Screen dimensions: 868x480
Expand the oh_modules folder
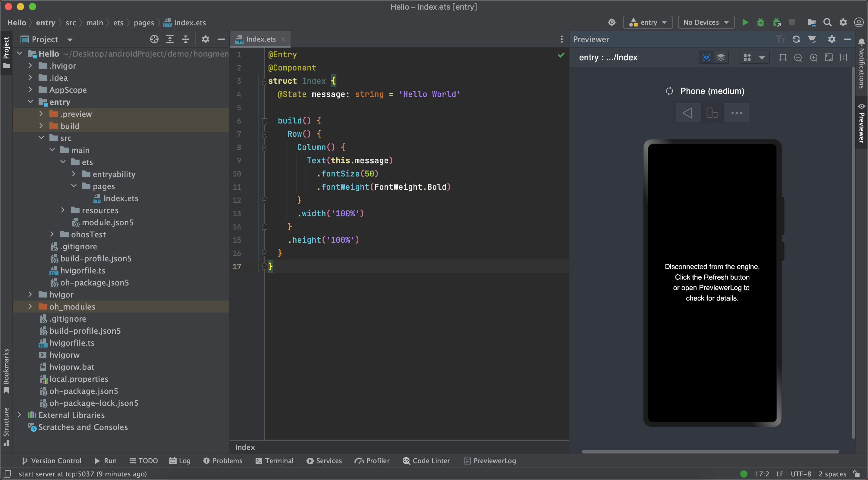[x=30, y=306]
